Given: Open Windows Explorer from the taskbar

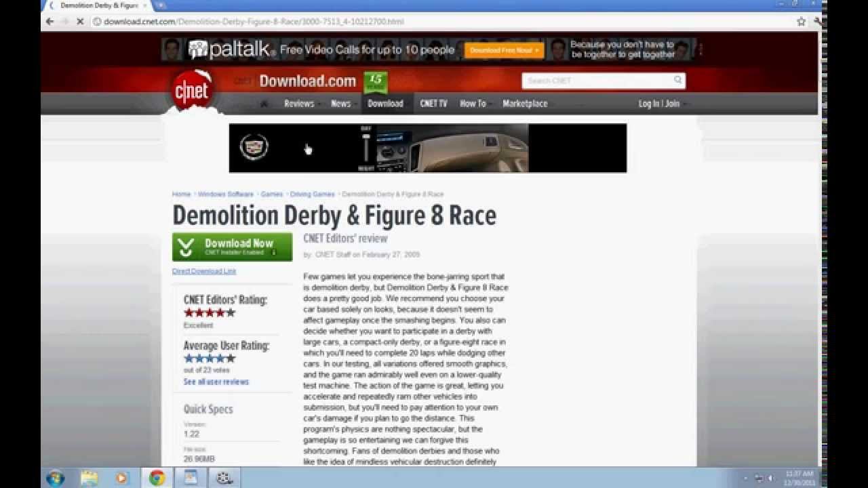Looking at the screenshot, I should pyautogui.click(x=89, y=478).
